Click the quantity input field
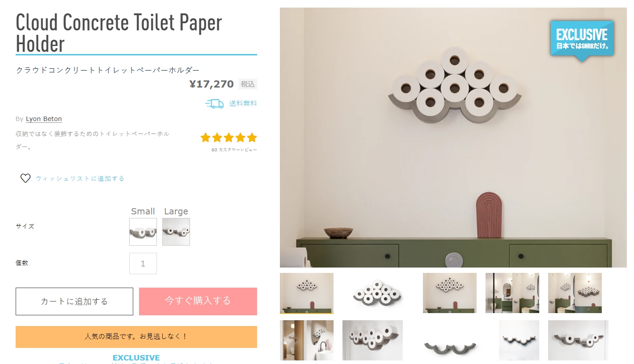The width and height of the screenshot is (634, 364). pos(143,264)
